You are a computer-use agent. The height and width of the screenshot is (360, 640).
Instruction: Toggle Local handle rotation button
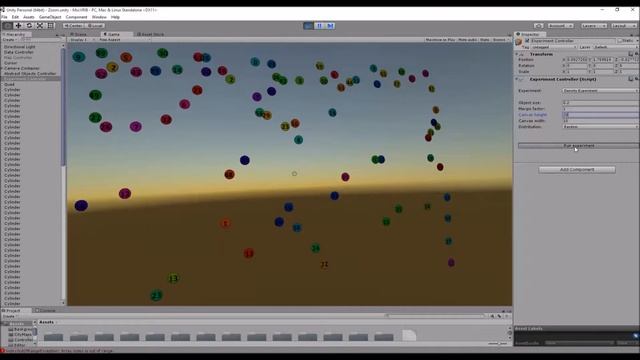[94, 26]
